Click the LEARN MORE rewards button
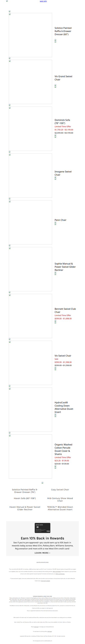Viewport: 85px width, 644px height. 42,553
